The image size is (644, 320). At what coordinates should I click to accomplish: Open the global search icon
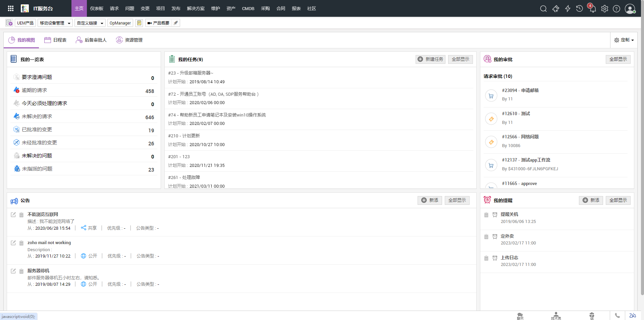(543, 9)
